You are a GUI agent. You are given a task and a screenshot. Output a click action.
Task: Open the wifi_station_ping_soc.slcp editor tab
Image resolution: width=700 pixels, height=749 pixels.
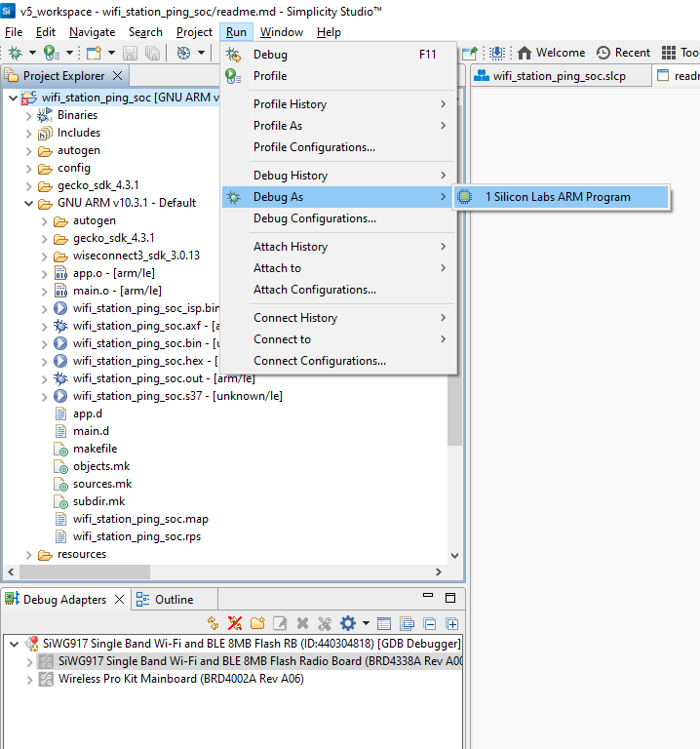coord(559,76)
